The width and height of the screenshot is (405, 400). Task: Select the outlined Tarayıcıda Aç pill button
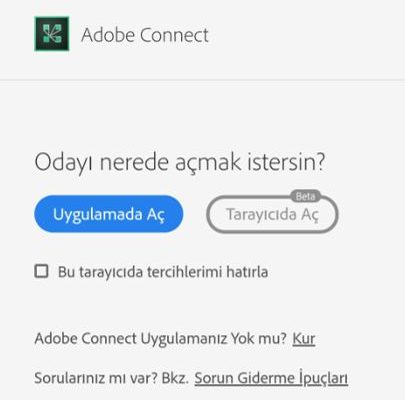click(272, 214)
